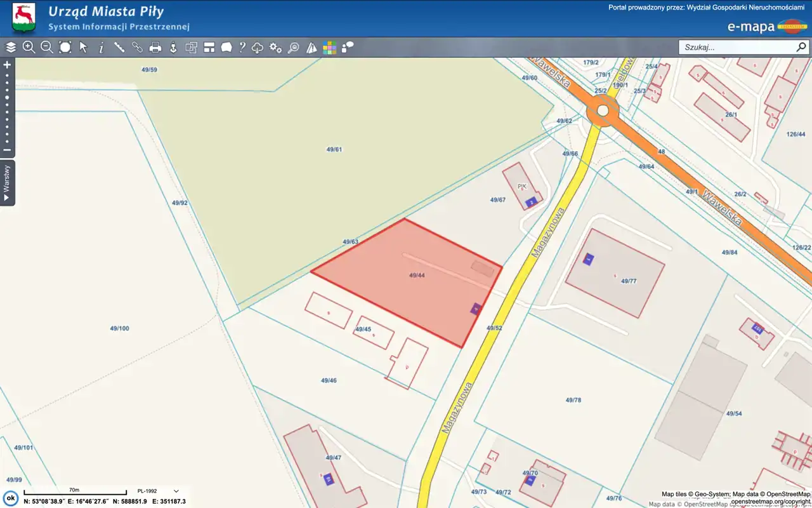812x508 pixels.
Task: Click the round 'ok' button
Action: pyautogui.click(x=10, y=498)
